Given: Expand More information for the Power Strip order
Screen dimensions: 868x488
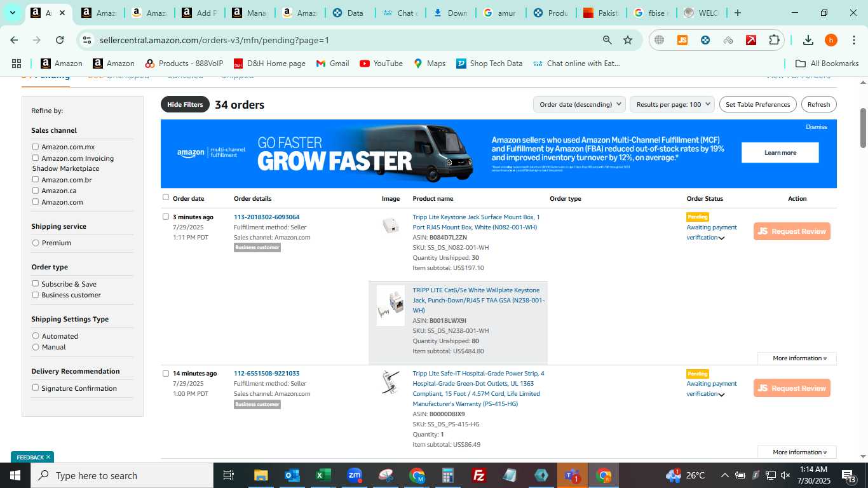Looking at the screenshot, I should click(x=797, y=452).
